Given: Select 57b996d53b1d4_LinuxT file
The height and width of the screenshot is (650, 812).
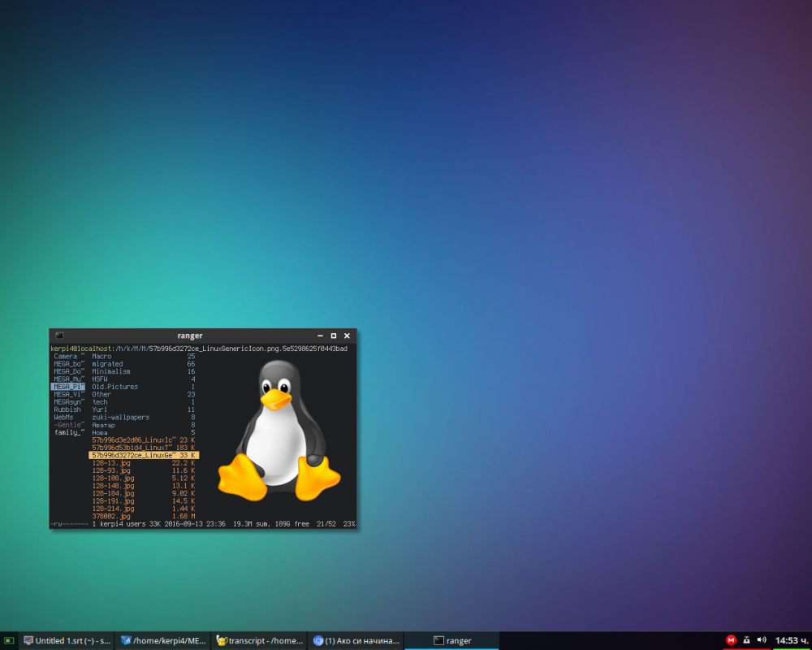Looking at the screenshot, I should (x=144, y=448).
